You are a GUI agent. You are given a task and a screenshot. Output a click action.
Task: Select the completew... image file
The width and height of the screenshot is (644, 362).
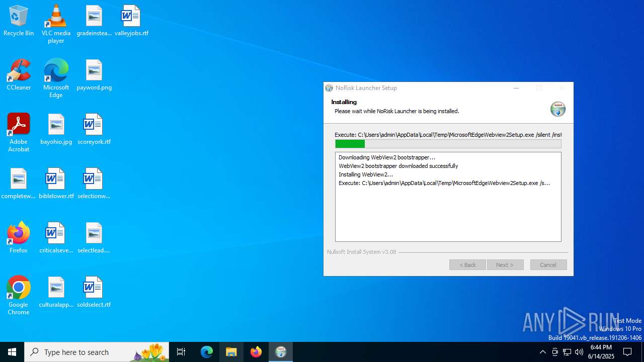coord(19,184)
